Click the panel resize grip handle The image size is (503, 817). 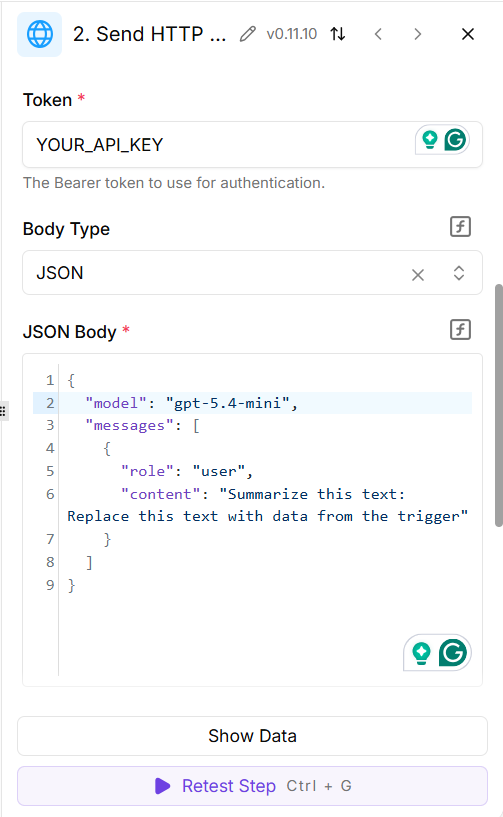click(3, 411)
